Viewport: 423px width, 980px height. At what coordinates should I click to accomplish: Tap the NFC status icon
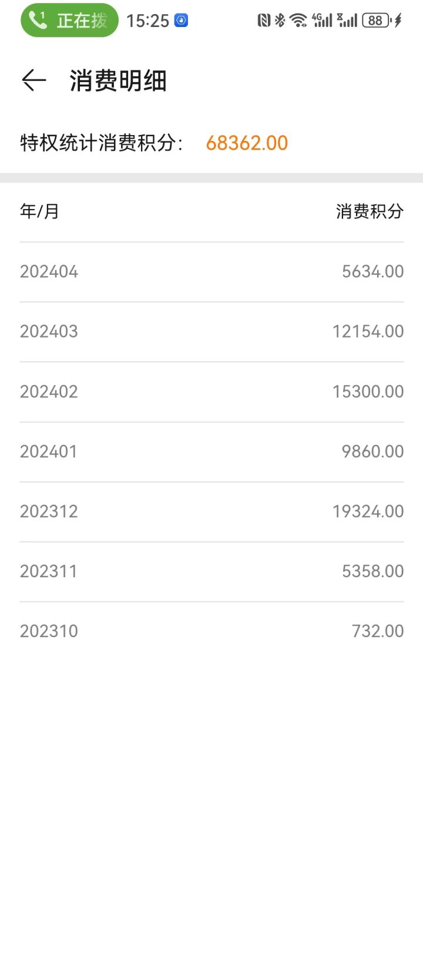264,21
